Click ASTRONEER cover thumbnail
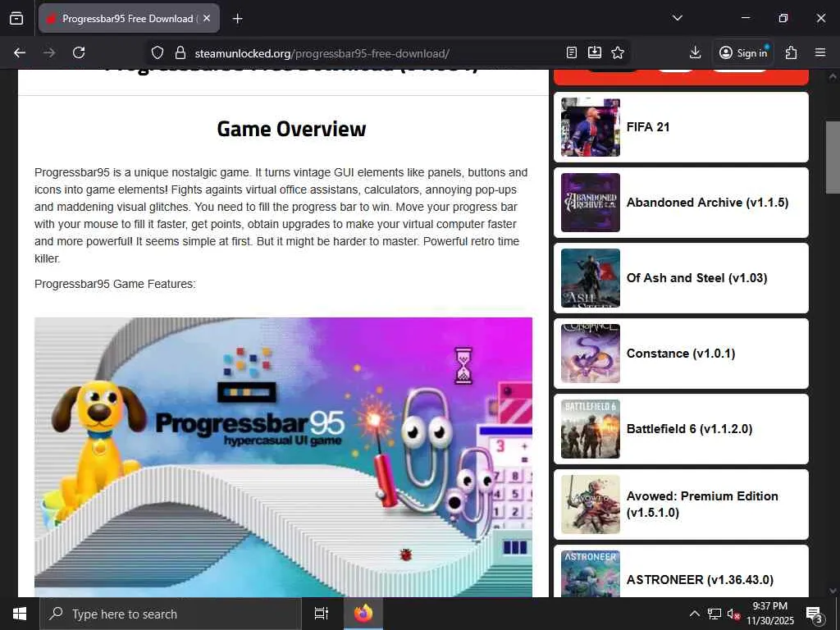840x630 pixels. click(x=591, y=573)
